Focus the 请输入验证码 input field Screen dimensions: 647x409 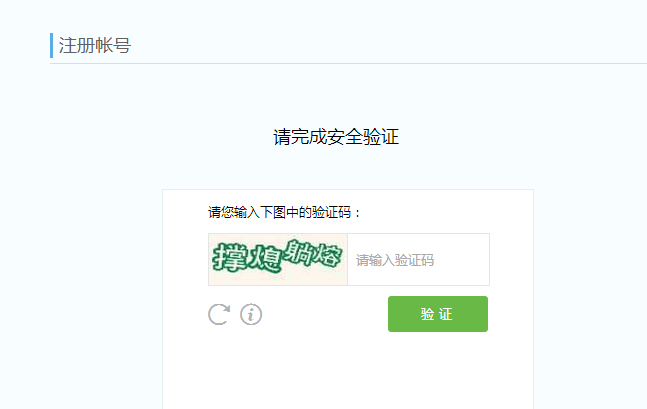pos(418,260)
